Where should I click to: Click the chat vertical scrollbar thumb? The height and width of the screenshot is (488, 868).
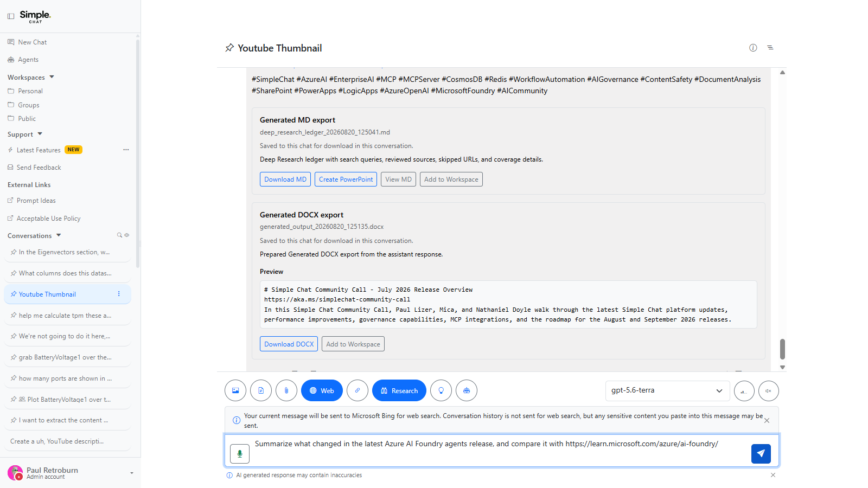tap(782, 349)
